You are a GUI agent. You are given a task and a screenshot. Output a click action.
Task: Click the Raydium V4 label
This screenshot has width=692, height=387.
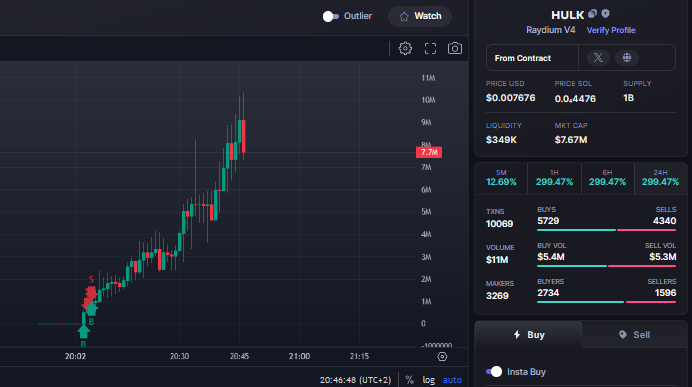(550, 30)
